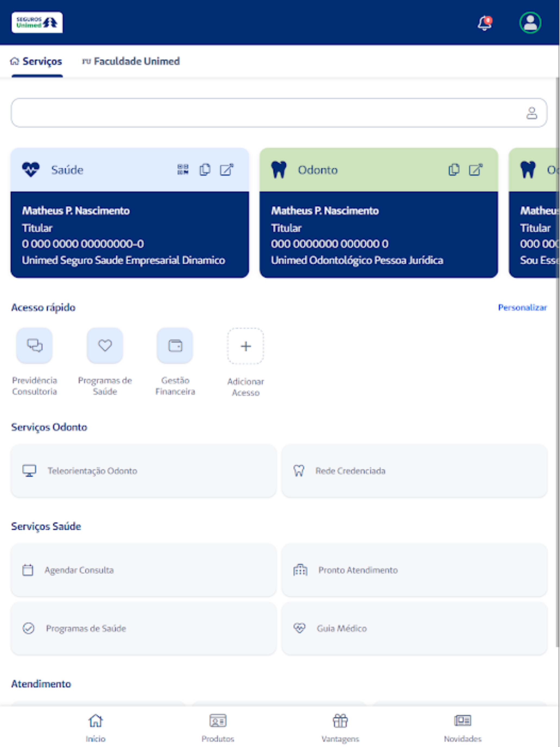
Task: Go to Novidades in bottom navigation
Action: [463, 728]
